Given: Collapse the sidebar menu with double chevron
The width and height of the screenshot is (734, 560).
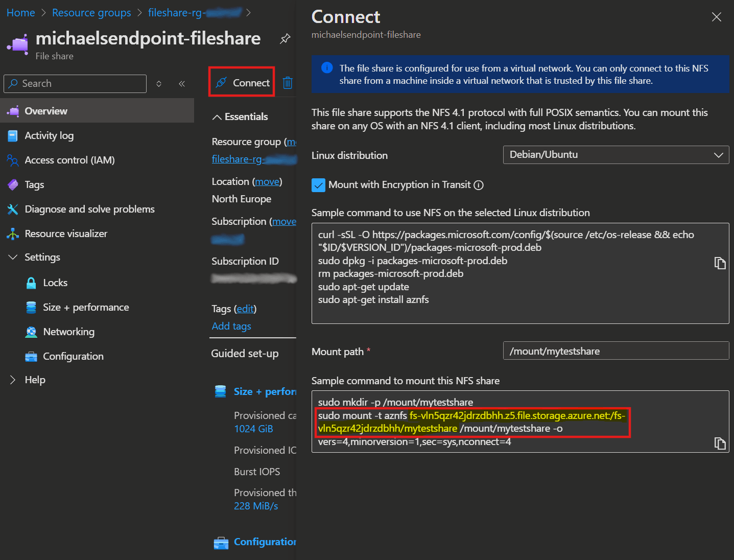Looking at the screenshot, I should pos(182,84).
